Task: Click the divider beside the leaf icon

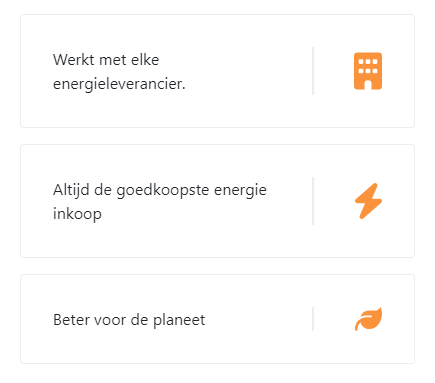Action: tap(313, 319)
